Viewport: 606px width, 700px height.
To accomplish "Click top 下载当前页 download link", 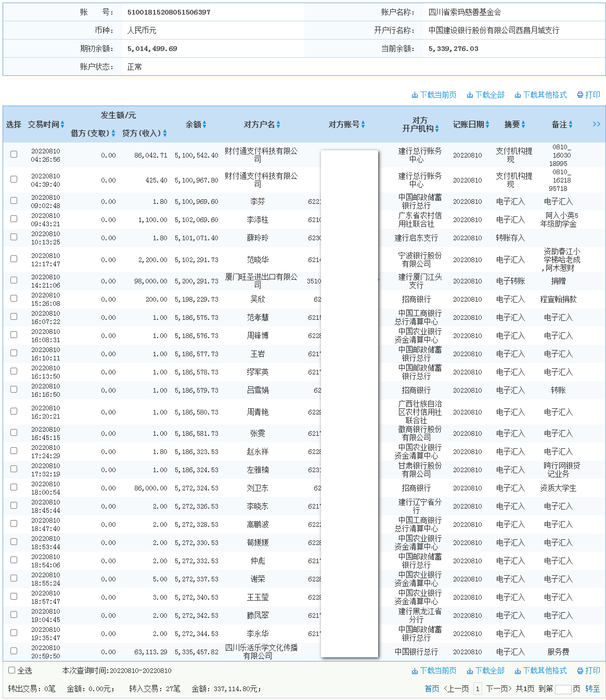I will point(434,95).
